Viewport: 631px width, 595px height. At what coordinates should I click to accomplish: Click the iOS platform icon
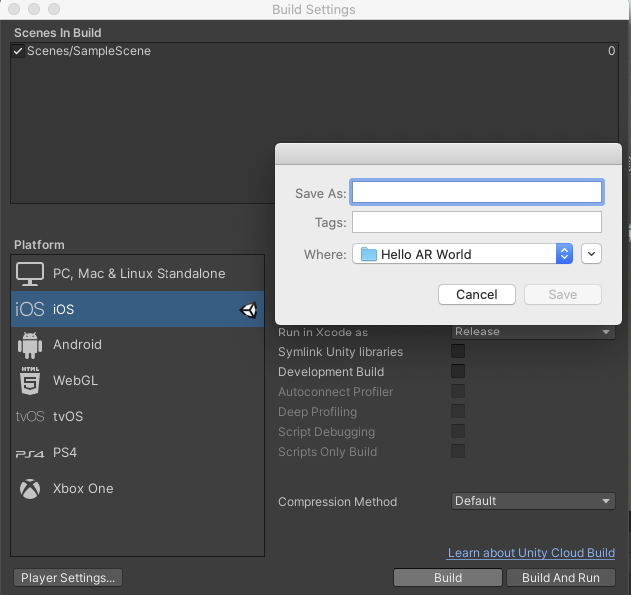[x=30, y=310]
